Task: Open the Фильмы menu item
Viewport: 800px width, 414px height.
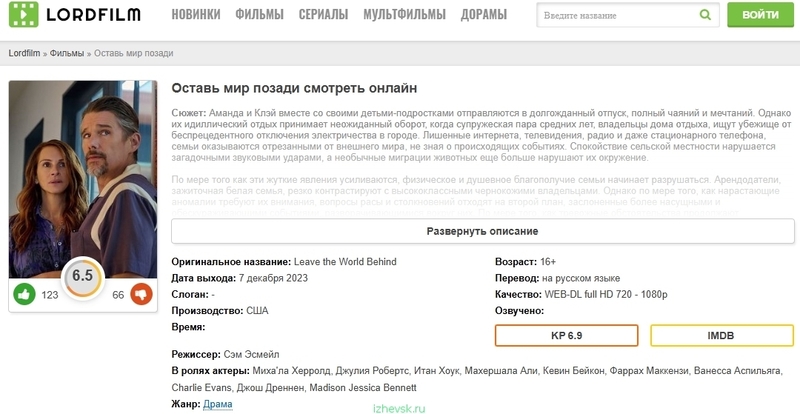Action: (x=259, y=15)
